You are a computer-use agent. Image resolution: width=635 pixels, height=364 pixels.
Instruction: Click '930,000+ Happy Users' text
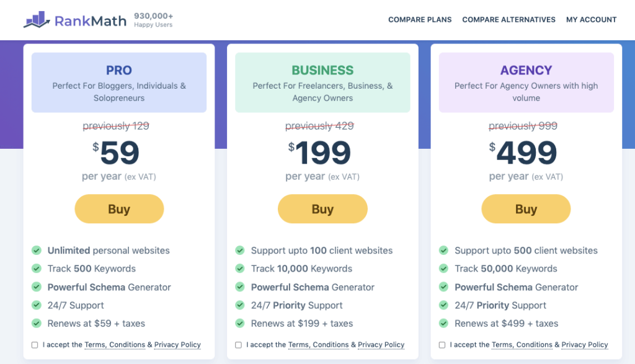tap(154, 20)
